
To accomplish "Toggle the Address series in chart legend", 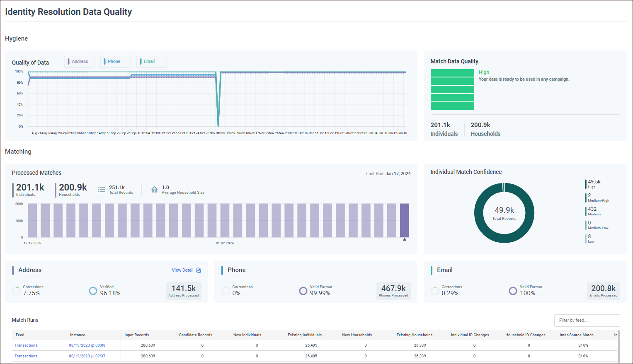I will click(x=79, y=62).
